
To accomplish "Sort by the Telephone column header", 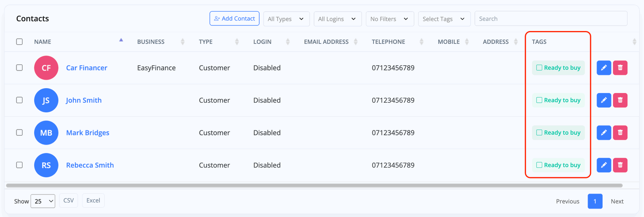I will pos(388,42).
